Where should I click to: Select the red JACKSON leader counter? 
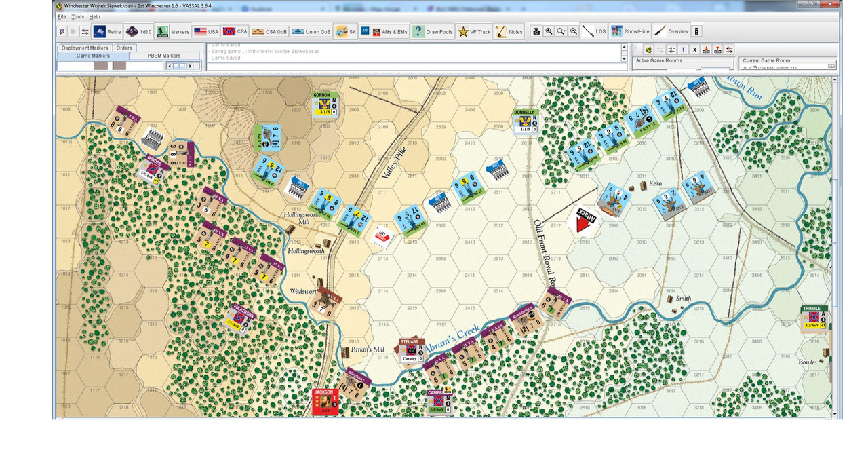pyautogui.click(x=325, y=402)
